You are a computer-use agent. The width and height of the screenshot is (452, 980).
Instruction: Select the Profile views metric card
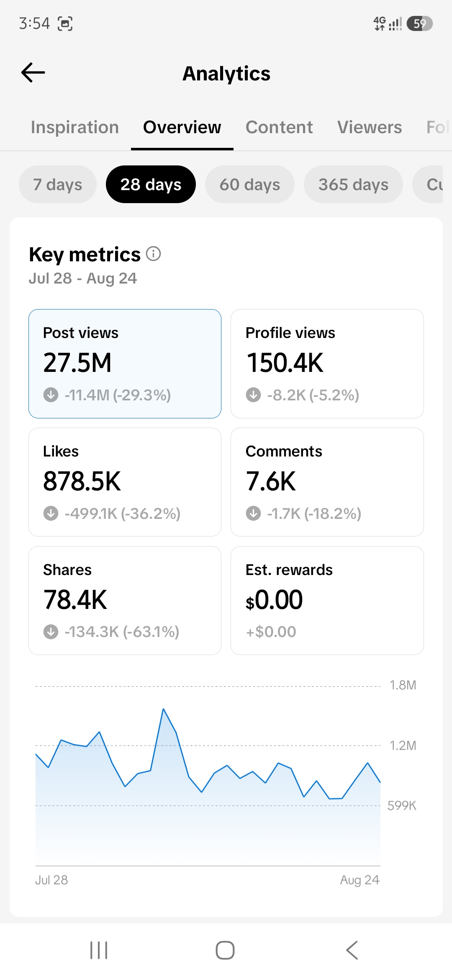pos(327,364)
